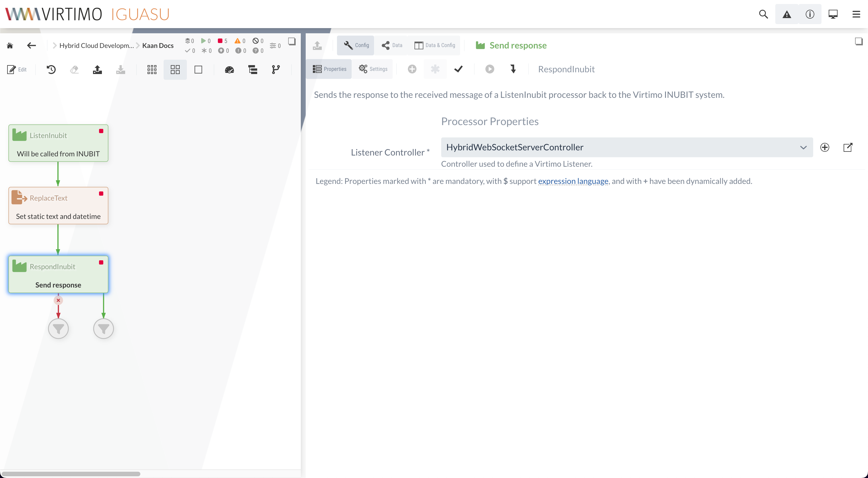
Task: Click the branching/version control icon
Action: click(x=275, y=69)
